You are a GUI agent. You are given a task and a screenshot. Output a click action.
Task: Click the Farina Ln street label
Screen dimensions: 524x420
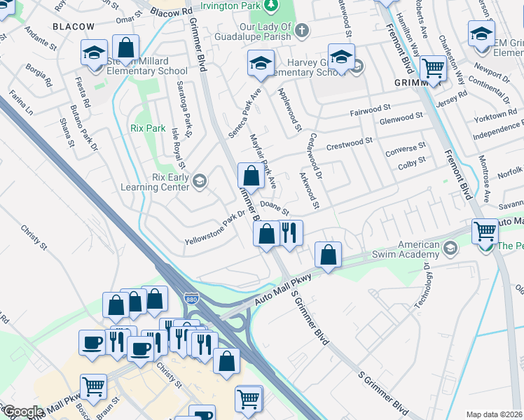pos(21,102)
